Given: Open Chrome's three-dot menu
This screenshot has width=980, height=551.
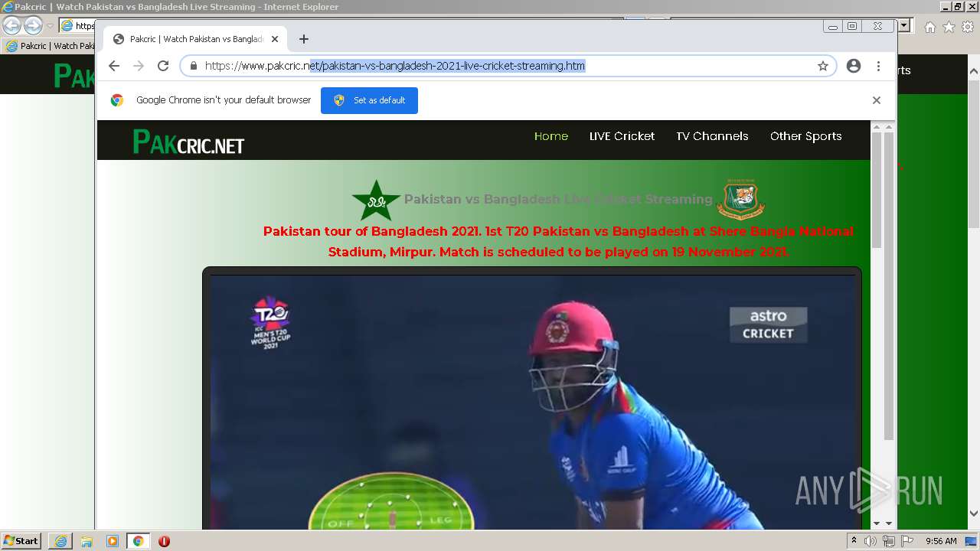Looking at the screenshot, I should (x=878, y=66).
